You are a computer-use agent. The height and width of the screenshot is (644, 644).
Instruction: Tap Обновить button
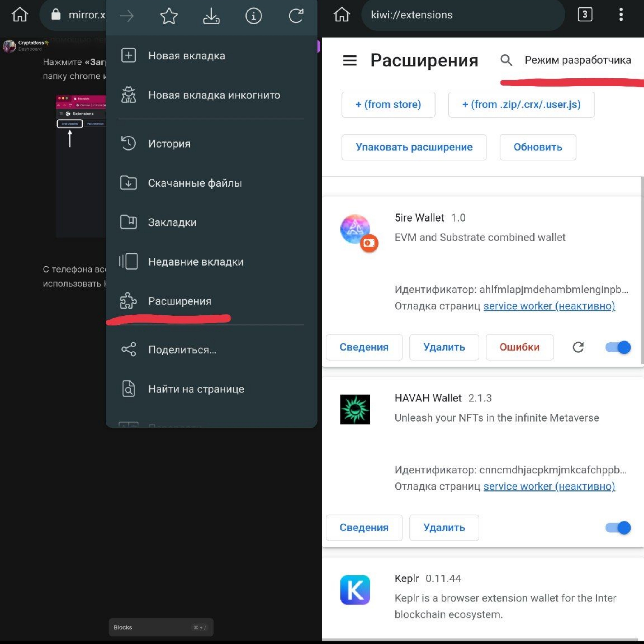[x=538, y=147]
